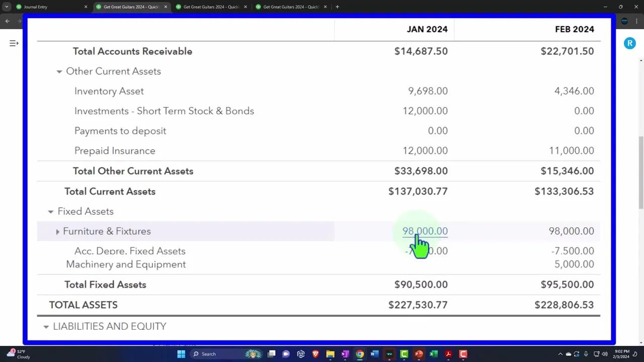The width and height of the screenshot is (644, 362).
Task: Click the system tray volume icon
Action: pos(604,354)
